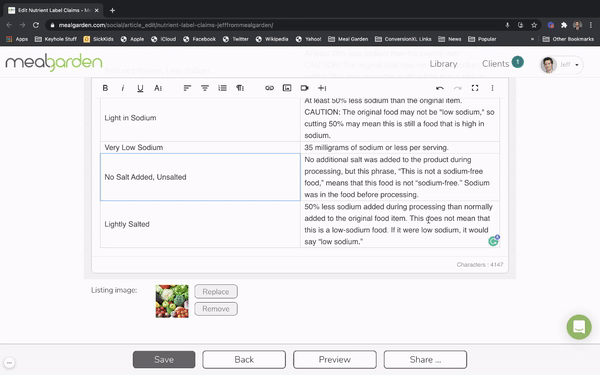The image size is (600, 375).
Task: Open the SickKids bookmark
Action: 99,39
